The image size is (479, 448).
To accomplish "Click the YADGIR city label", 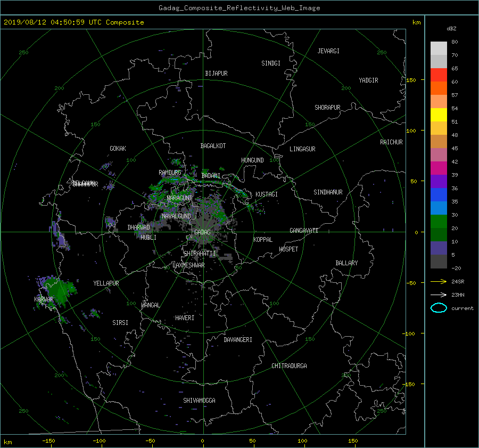I will 368,80.
